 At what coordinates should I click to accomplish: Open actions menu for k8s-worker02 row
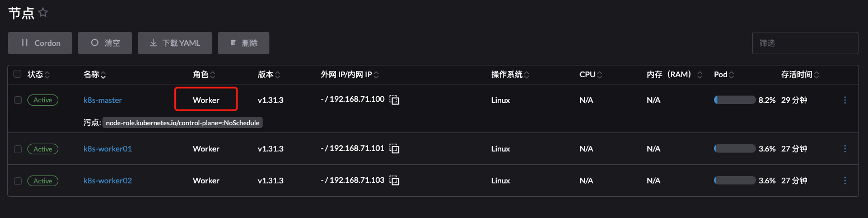click(x=845, y=181)
